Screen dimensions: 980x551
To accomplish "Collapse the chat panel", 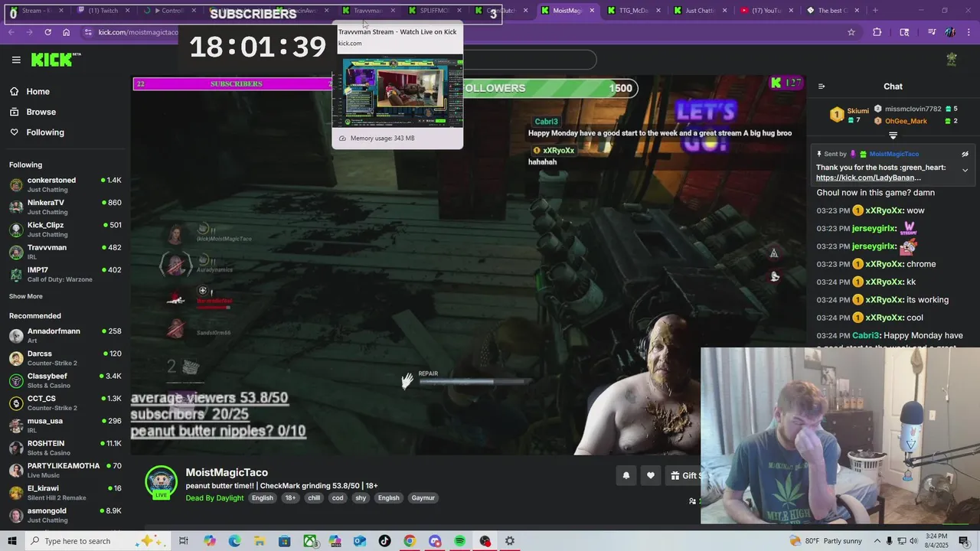I will pos(822,86).
